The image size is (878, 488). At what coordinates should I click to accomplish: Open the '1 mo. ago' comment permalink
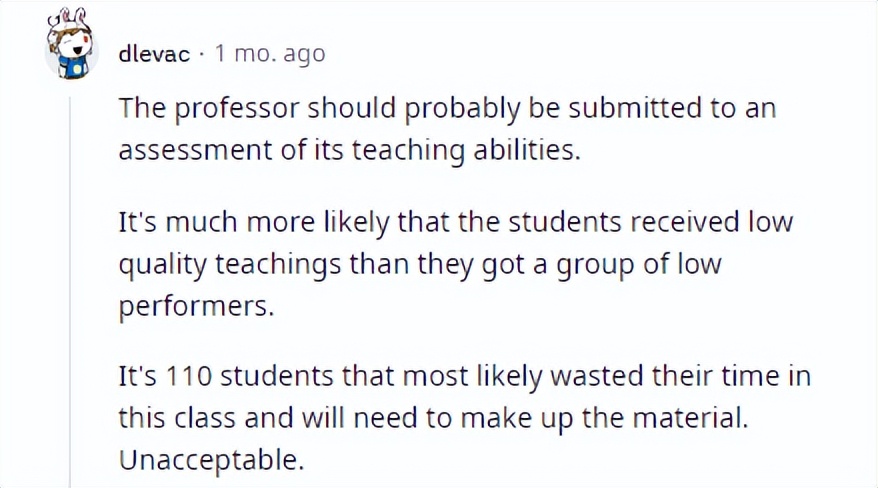(x=270, y=54)
